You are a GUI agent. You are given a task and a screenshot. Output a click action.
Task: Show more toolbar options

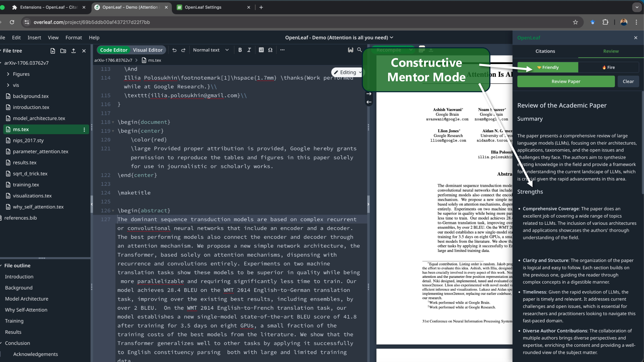[282, 50]
